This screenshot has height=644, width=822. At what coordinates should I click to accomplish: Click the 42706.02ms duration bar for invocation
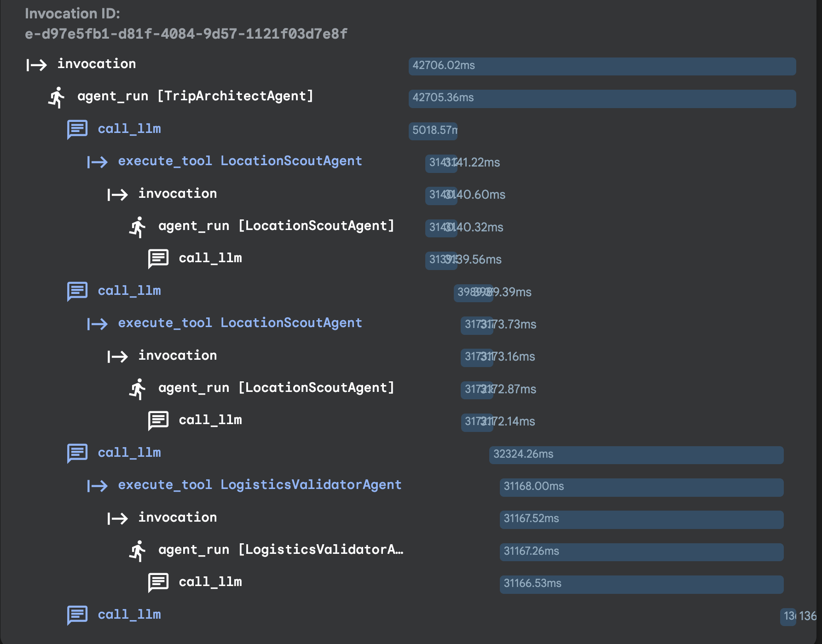[x=602, y=66]
